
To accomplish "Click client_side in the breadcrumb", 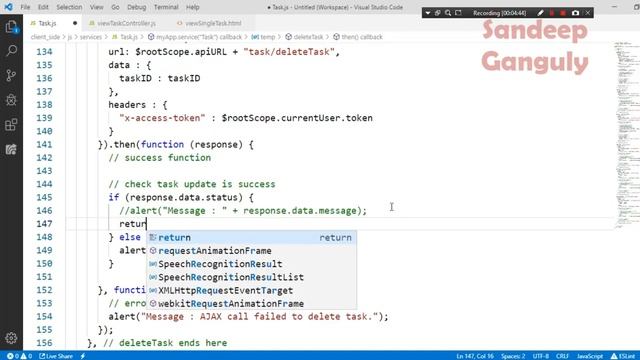I will 45,37.
